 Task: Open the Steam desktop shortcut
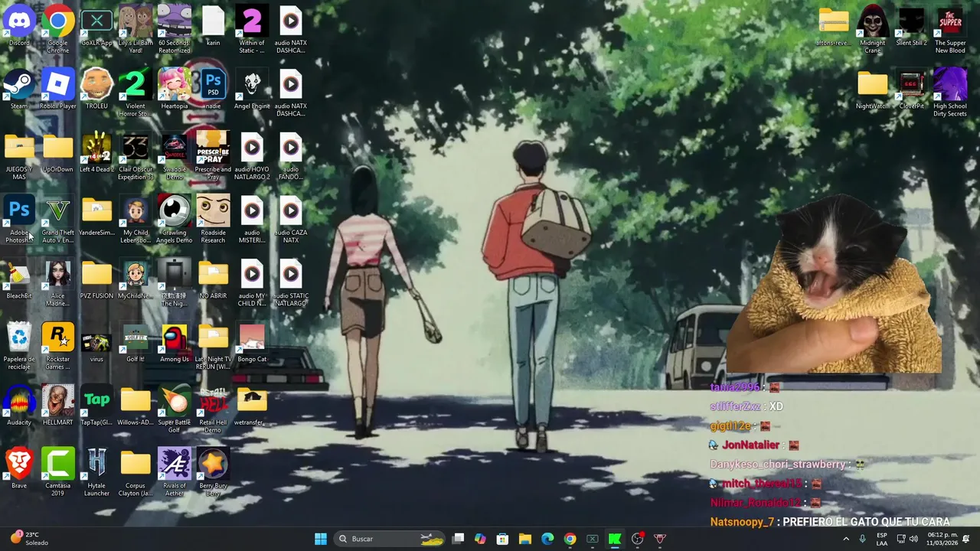coord(19,89)
